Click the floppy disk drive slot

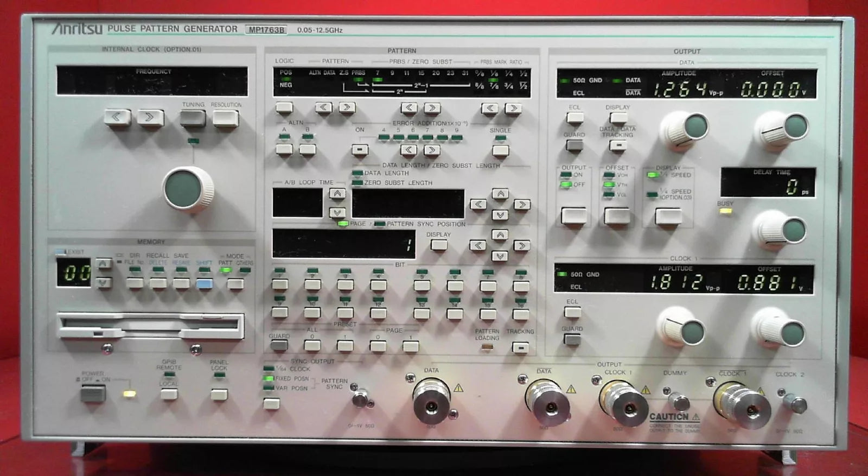click(x=150, y=325)
